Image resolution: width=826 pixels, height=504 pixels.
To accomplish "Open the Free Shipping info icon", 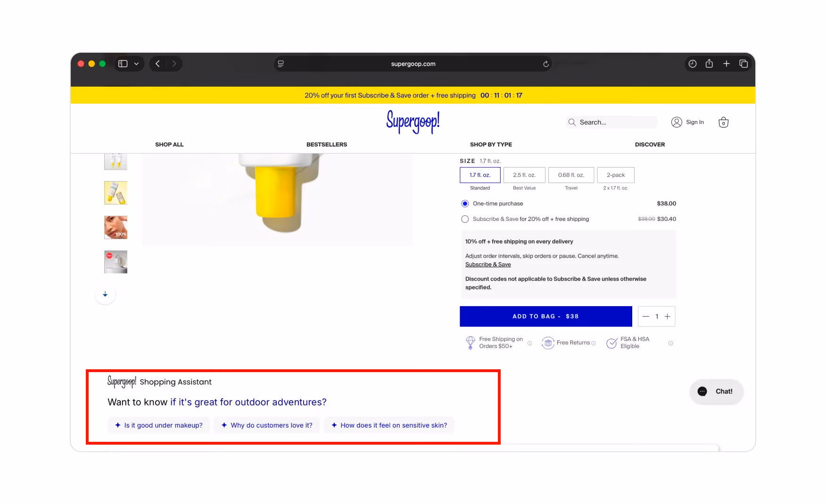I will point(530,343).
